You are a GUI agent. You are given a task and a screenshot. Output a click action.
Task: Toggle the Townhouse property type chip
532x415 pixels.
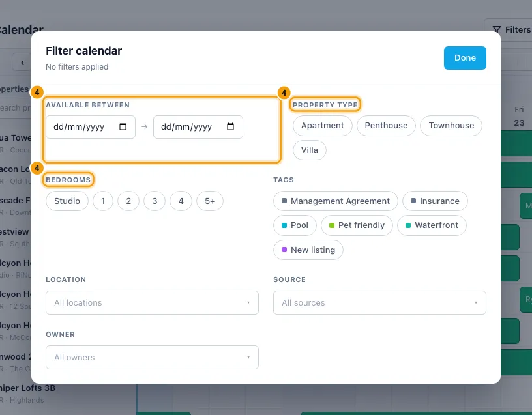pos(451,126)
